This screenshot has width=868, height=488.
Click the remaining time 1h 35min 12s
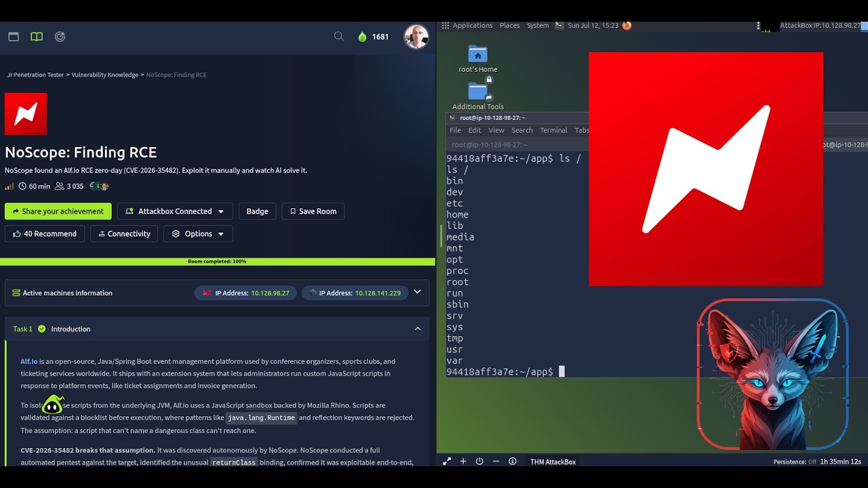pyautogui.click(x=841, y=462)
